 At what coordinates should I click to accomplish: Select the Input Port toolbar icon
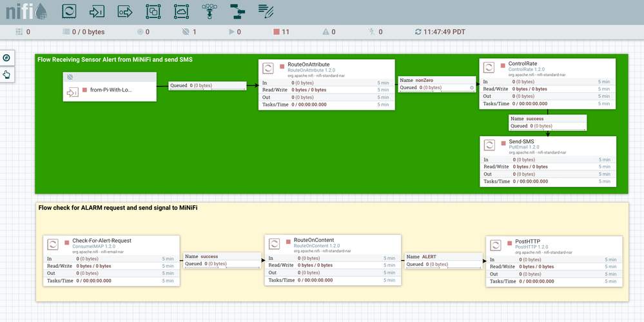(97, 12)
